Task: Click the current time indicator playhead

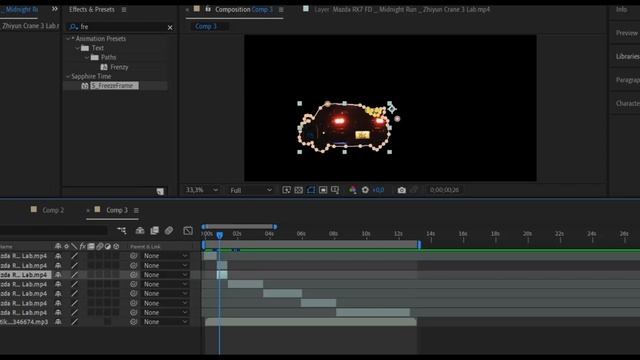Action: pyautogui.click(x=220, y=235)
